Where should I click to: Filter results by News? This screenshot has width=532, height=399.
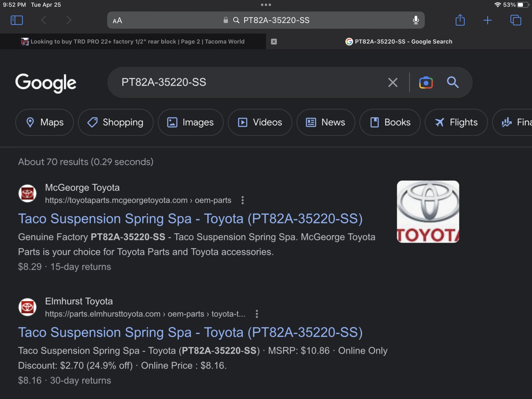coord(326,122)
